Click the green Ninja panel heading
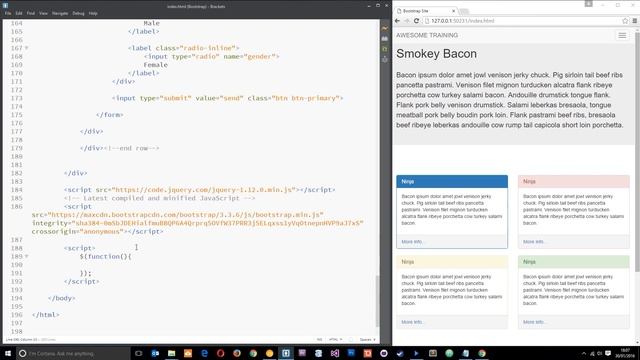Image resolution: width=640 pixels, height=360 pixels. [x=573, y=262]
